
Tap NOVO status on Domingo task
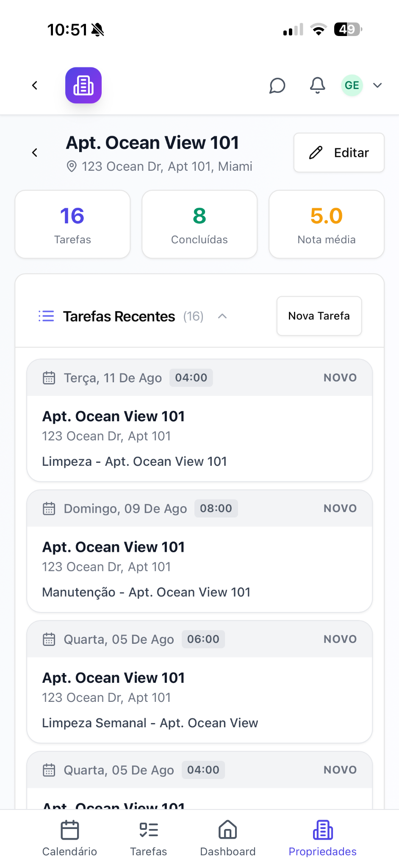pos(341,508)
